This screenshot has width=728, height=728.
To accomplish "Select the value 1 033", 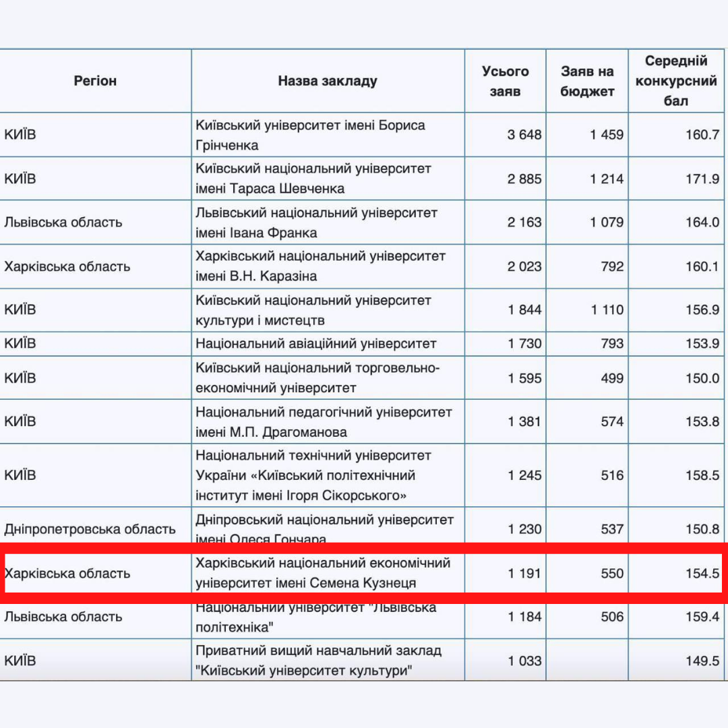I will 524,661.
